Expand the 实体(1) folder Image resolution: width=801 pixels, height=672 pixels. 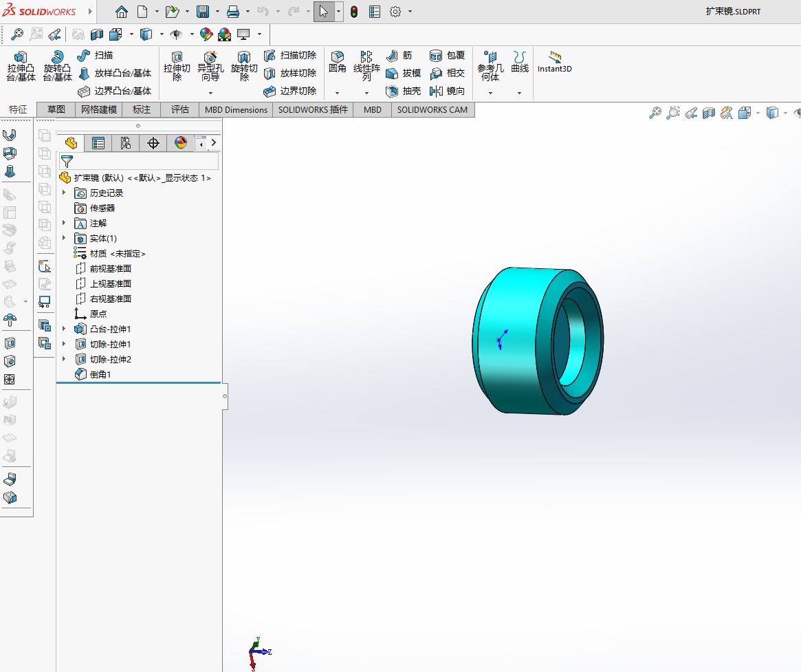pyautogui.click(x=64, y=237)
